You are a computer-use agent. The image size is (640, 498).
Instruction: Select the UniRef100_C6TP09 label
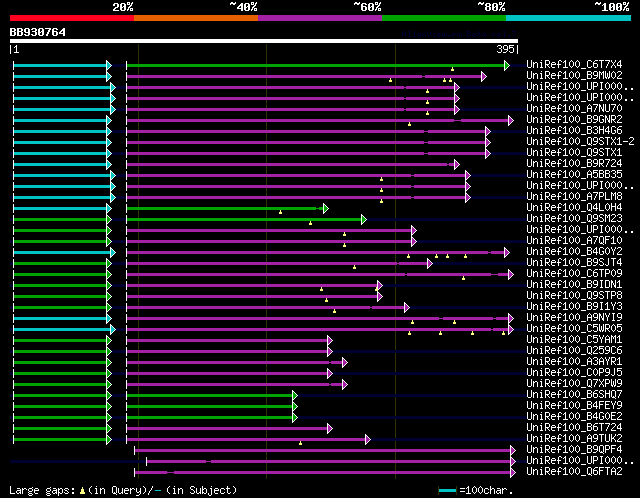(574, 273)
